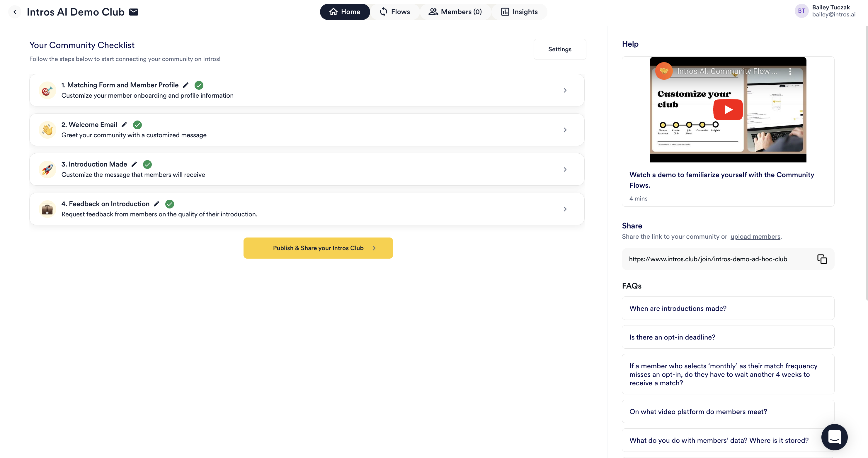Click green checkmark beside Introduction Made
This screenshot has width=868, height=458.
point(147,164)
